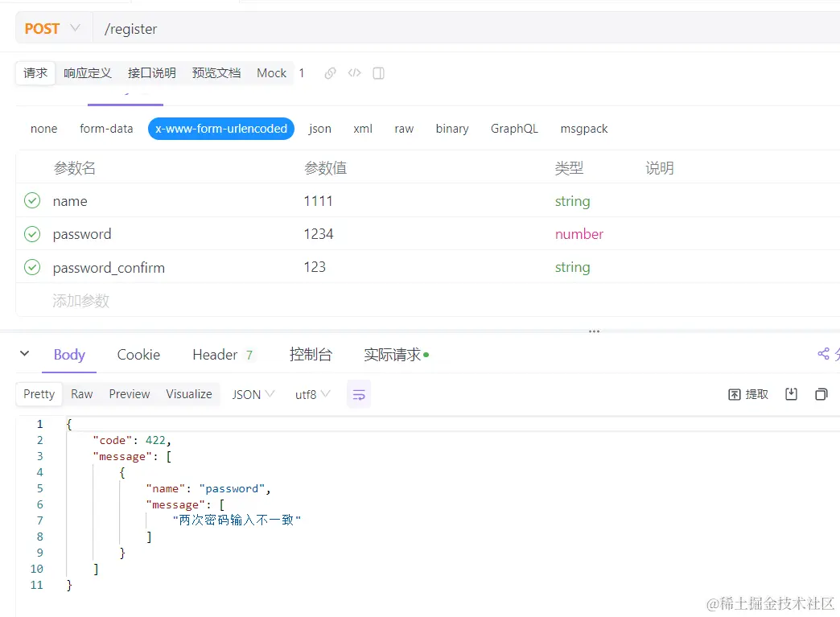
Task: Click the copy response icon
Action: pyautogui.click(x=821, y=394)
